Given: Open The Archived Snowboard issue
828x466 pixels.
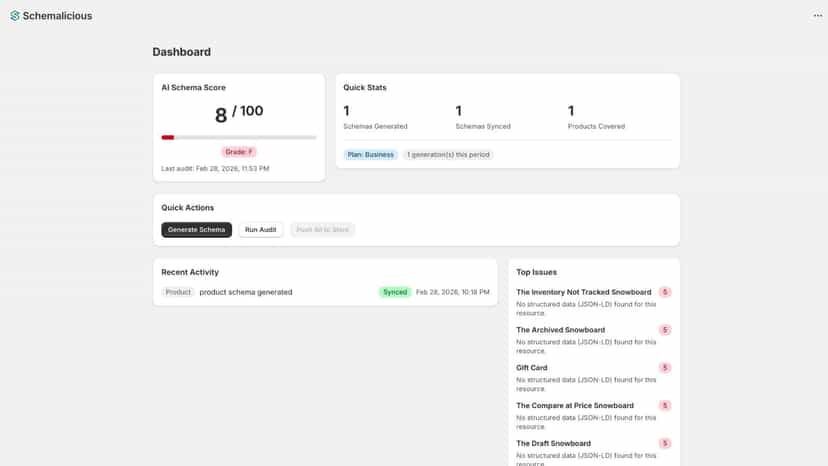Looking at the screenshot, I should tap(561, 330).
